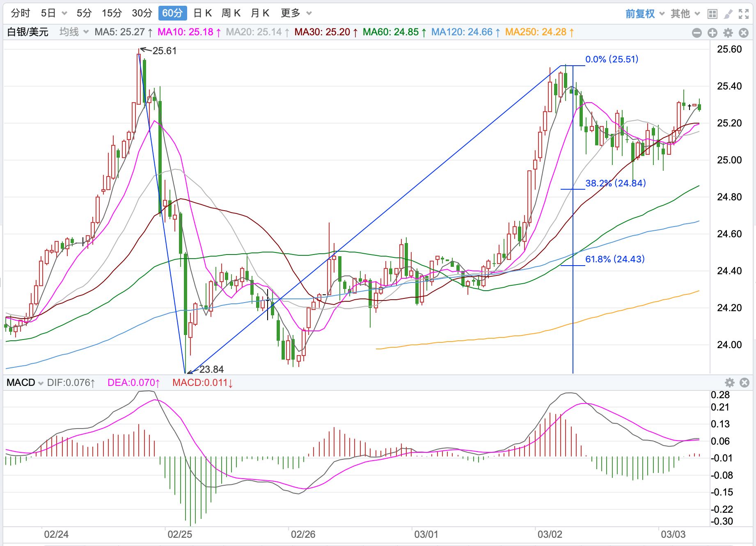Click the 02/25 date label
This screenshot has height=546, width=756.
pyautogui.click(x=180, y=535)
